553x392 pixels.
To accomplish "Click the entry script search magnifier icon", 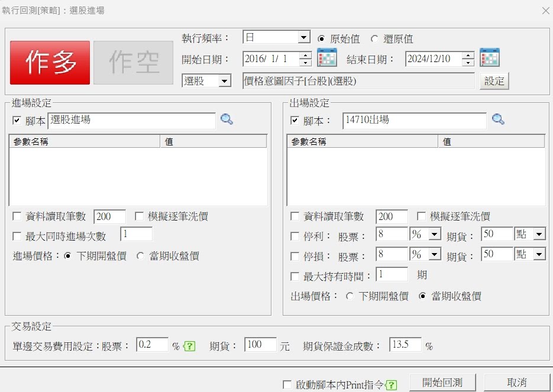I will click(x=227, y=120).
